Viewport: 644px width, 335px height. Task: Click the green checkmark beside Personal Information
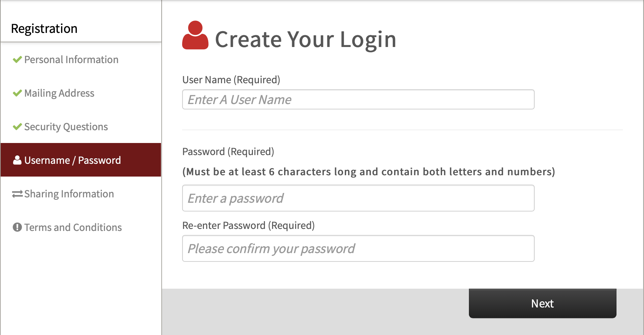tap(17, 60)
